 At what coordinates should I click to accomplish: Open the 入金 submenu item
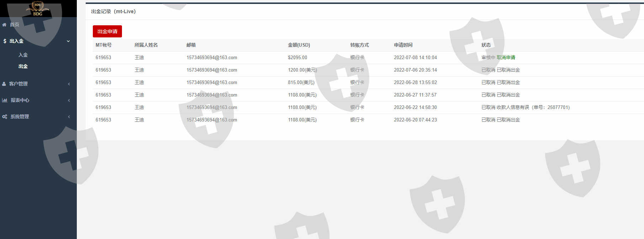point(23,55)
